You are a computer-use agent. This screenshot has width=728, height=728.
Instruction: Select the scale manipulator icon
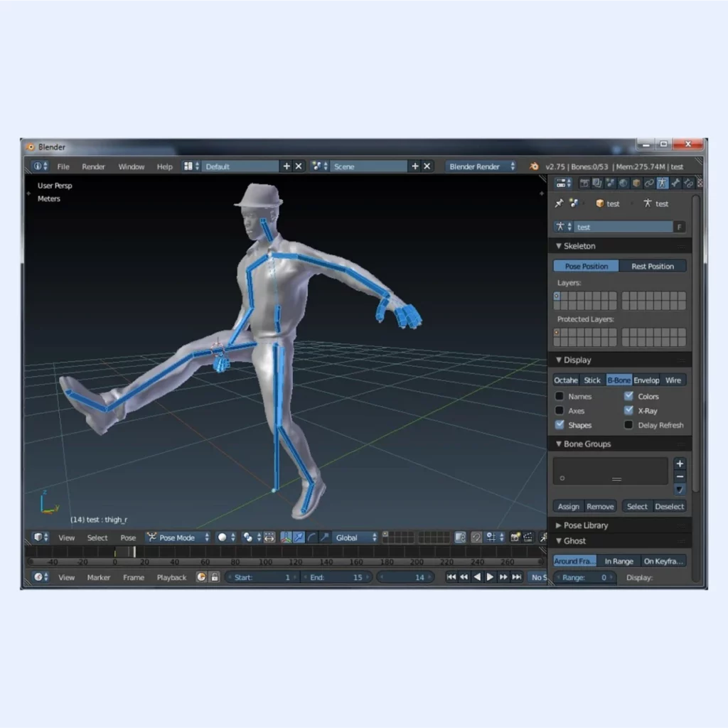point(324,537)
